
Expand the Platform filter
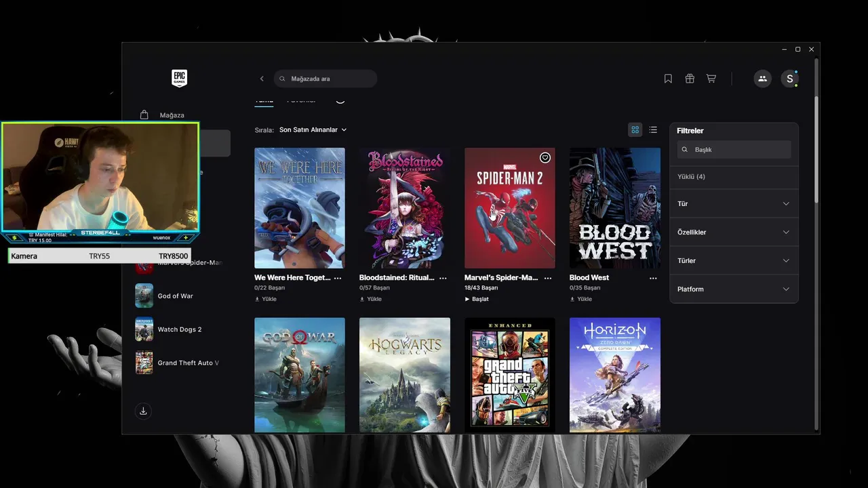coord(734,289)
